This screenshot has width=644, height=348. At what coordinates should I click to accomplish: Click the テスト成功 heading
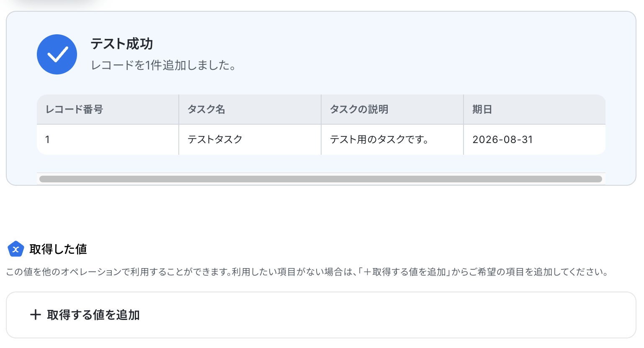(x=122, y=43)
